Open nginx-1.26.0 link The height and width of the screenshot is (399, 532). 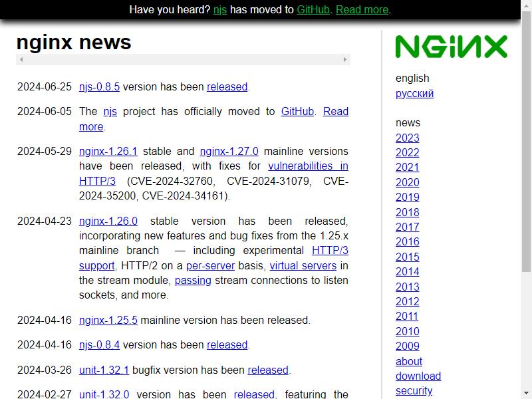click(x=108, y=221)
